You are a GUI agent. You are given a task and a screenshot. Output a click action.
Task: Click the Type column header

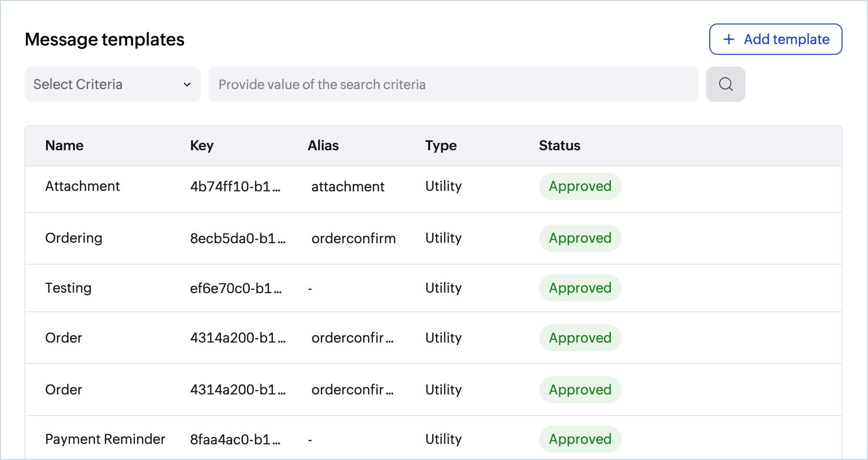tap(441, 145)
